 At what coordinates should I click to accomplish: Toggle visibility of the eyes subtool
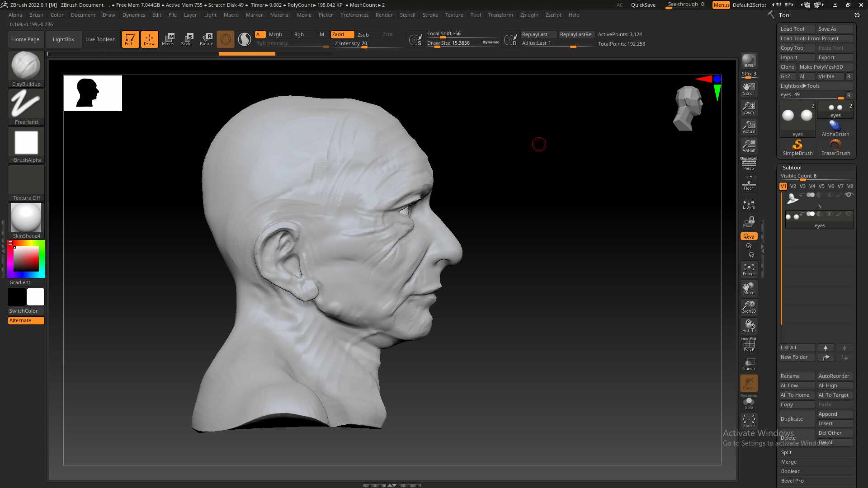[849, 214]
